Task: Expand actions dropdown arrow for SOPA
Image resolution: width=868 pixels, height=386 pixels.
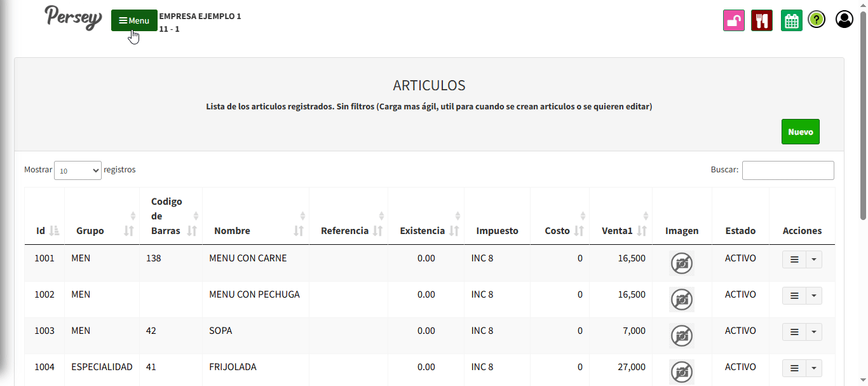Action: pyautogui.click(x=814, y=332)
